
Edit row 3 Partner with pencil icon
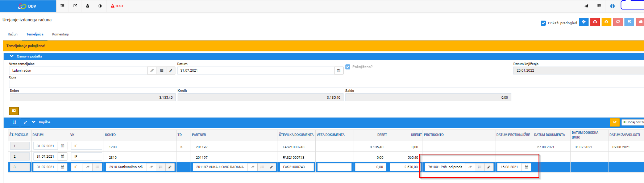(271, 167)
